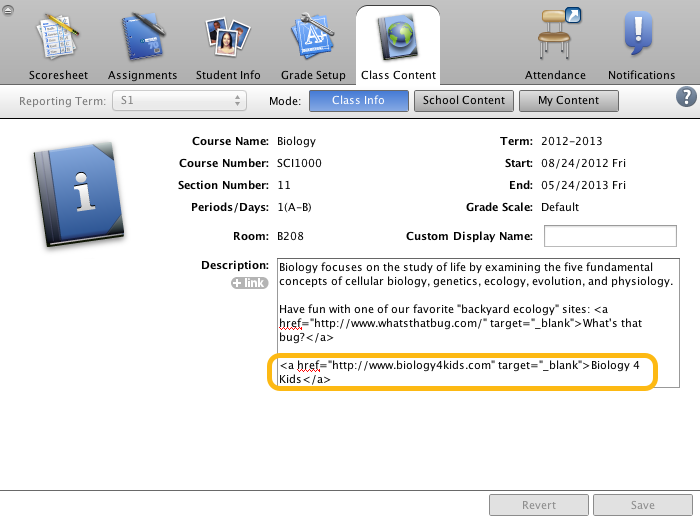Select the Class Content globe icon
The image size is (700, 520).
coord(398,37)
